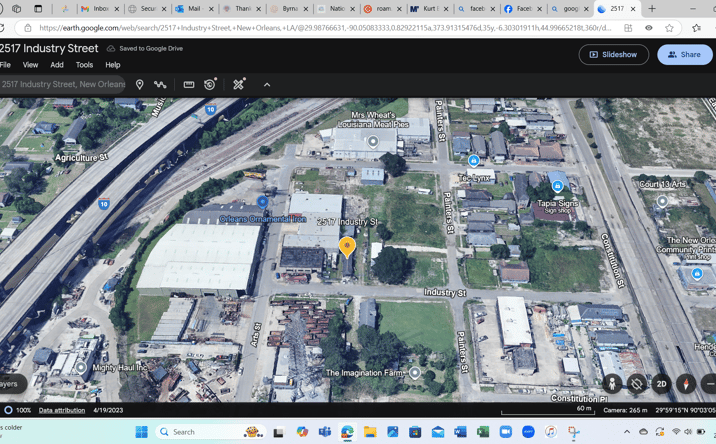Open the map Layers panel
This screenshot has width=716, height=444.
(x=11, y=384)
